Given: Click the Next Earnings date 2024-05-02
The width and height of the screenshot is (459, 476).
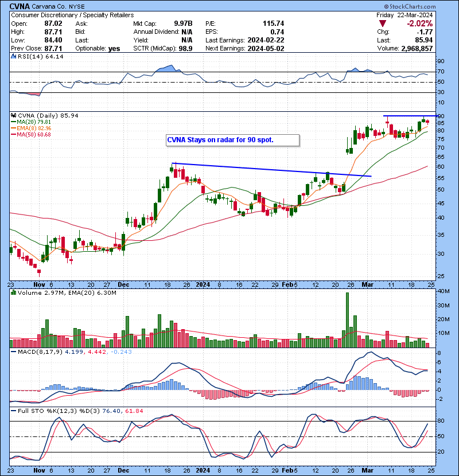Looking at the screenshot, I should [266, 49].
